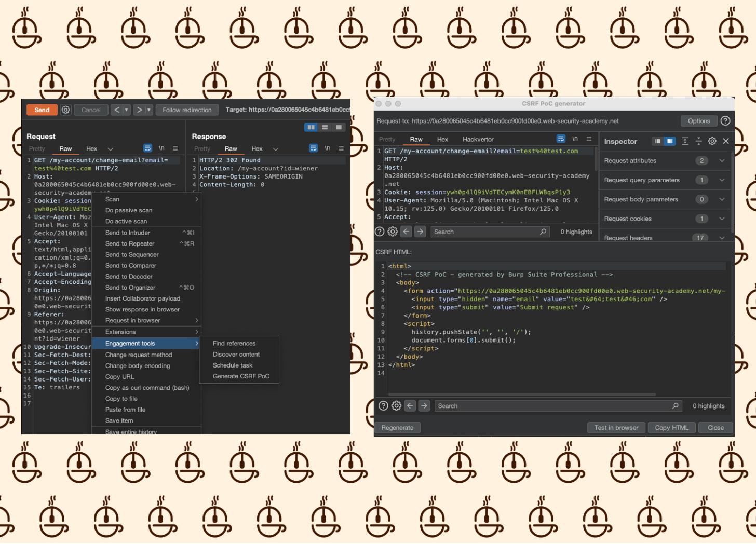Viewport: 756px width, 544px height.
Task: Open the Extensions submenu
Action: [146, 332]
